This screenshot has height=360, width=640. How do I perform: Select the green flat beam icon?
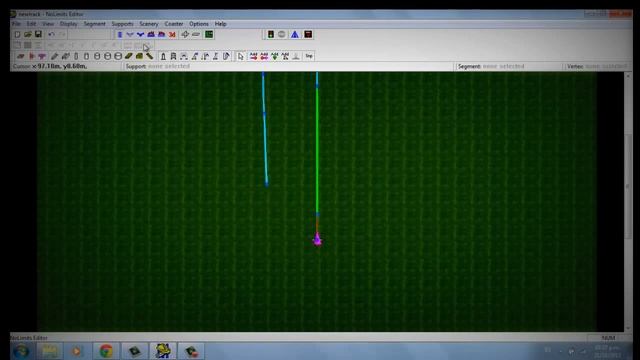[x=129, y=56]
